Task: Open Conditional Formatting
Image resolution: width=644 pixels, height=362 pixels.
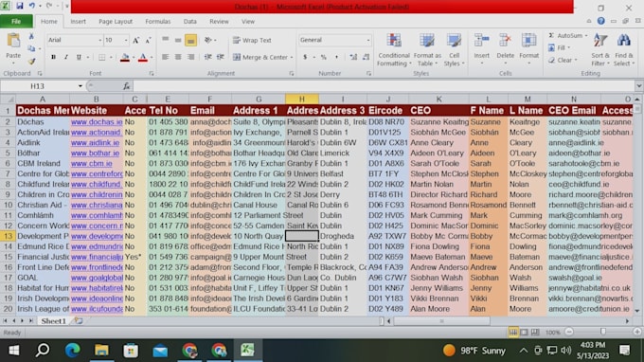Action: pos(394,49)
